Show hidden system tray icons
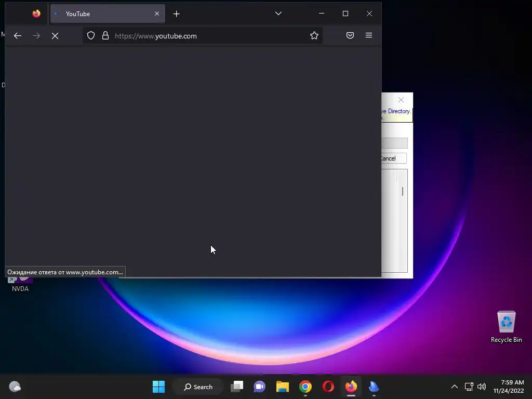Image resolution: width=532 pixels, height=399 pixels. point(455,387)
